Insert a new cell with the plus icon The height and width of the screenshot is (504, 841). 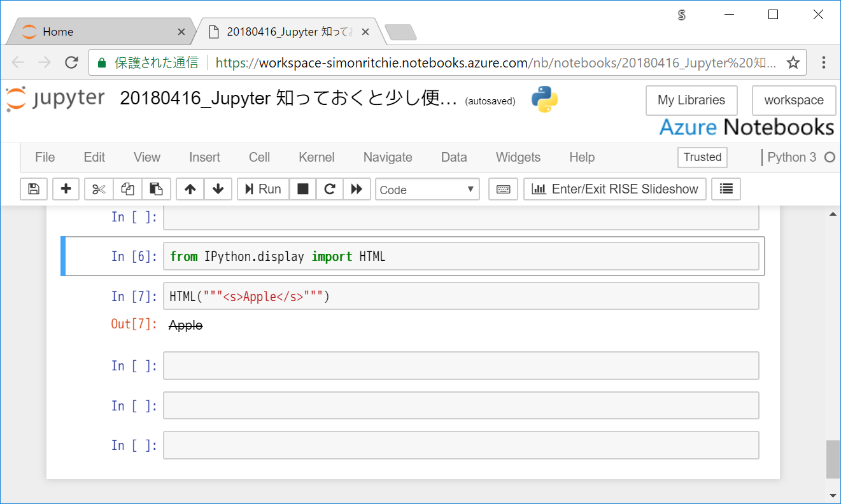pos(66,188)
